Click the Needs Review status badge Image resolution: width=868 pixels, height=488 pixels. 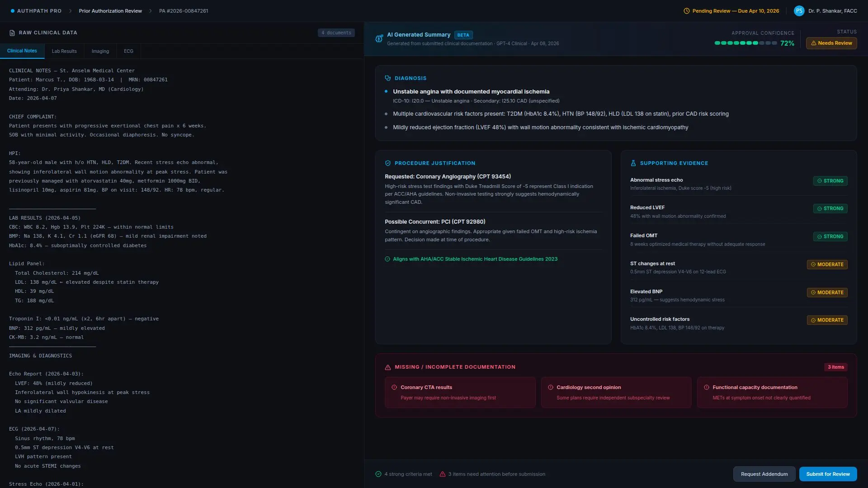[831, 43]
